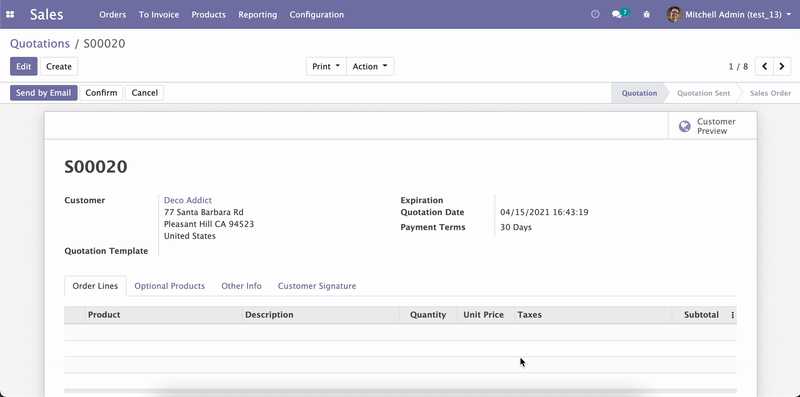The height and width of the screenshot is (397, 800).
Task: Open the optional columns kebab icon
Action: coord(733,315)
